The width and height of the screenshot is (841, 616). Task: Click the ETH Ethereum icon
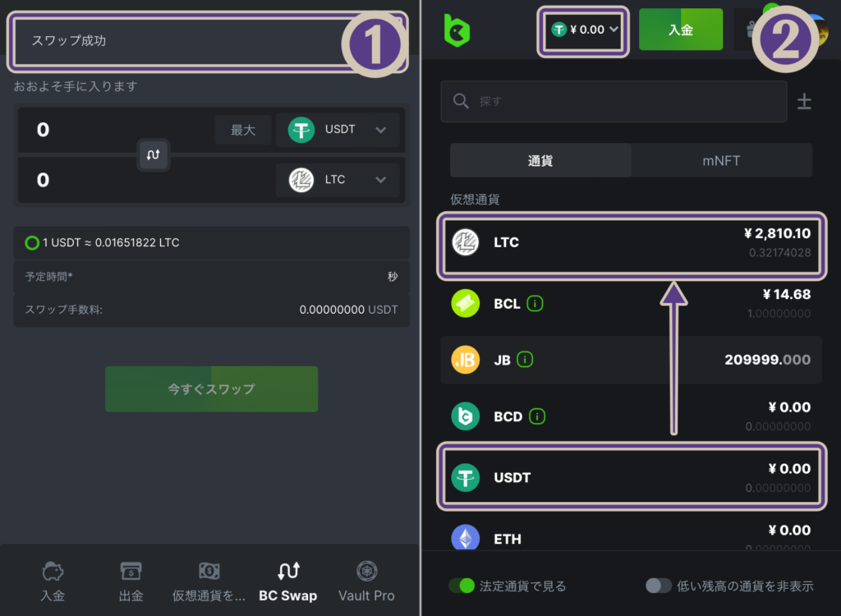point(465,538)
